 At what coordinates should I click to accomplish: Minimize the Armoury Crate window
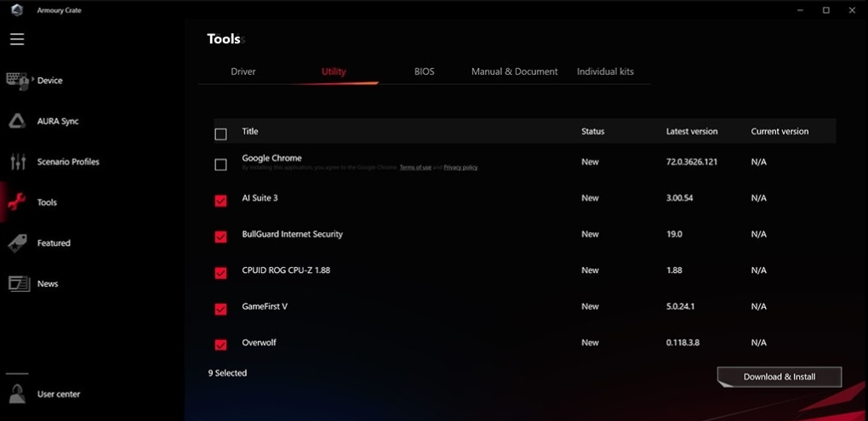801,10
